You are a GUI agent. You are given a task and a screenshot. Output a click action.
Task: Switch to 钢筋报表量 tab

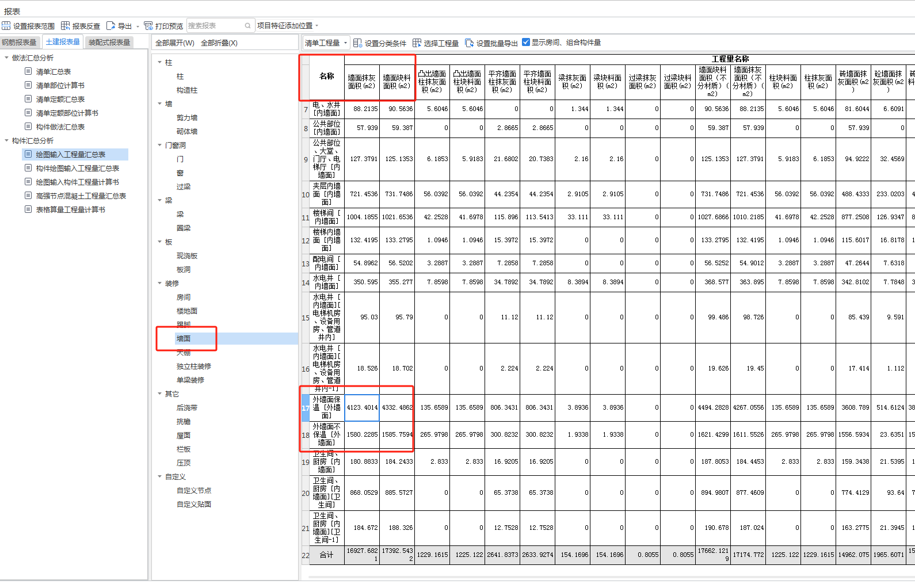(19, 43)
